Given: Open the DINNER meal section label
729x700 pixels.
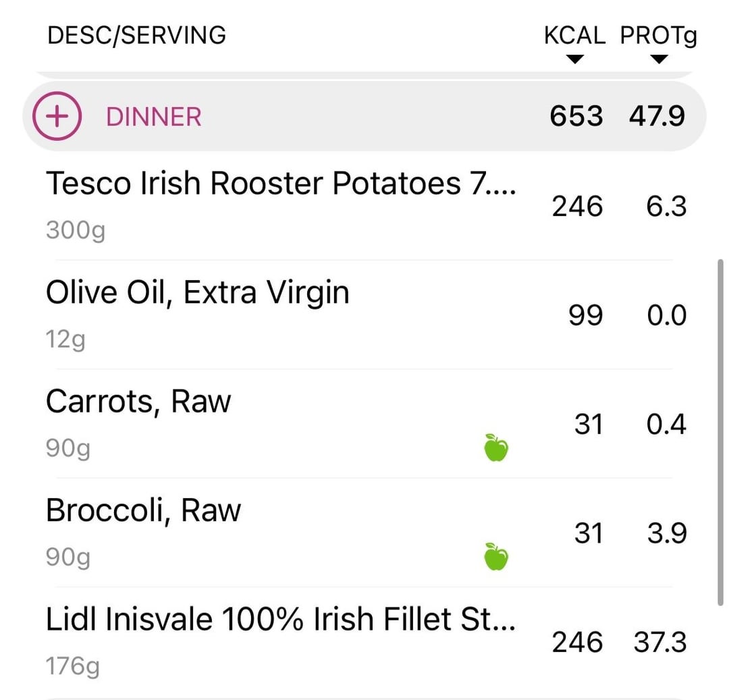Looking at the screenshot, I should (x=154, y=117).
